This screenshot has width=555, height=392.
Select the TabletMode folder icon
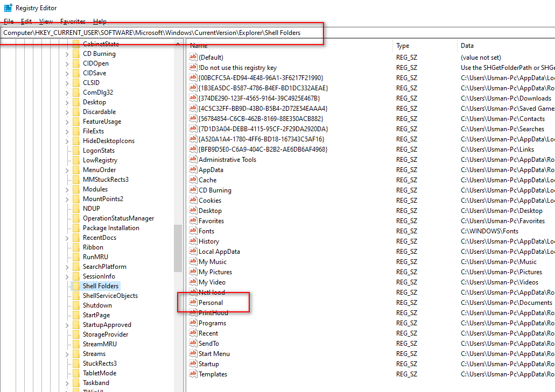point(76,373)
